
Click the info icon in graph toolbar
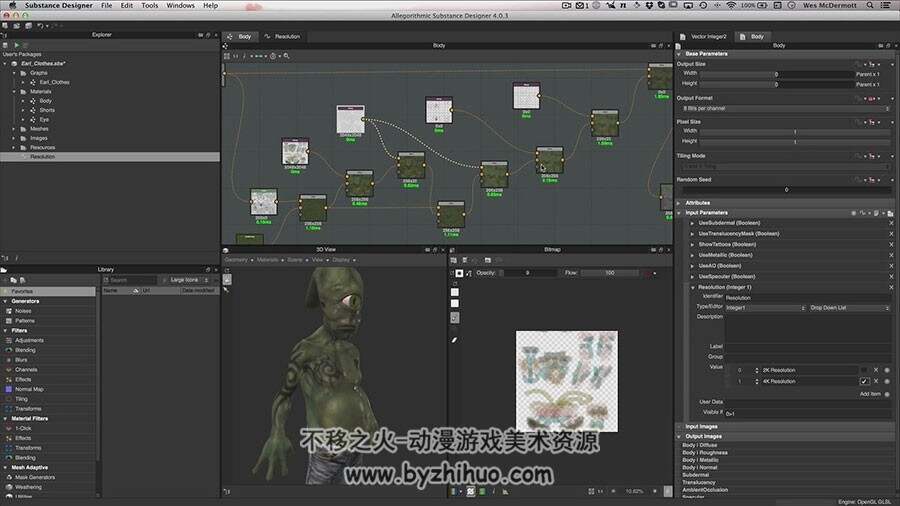pos(244,56)
